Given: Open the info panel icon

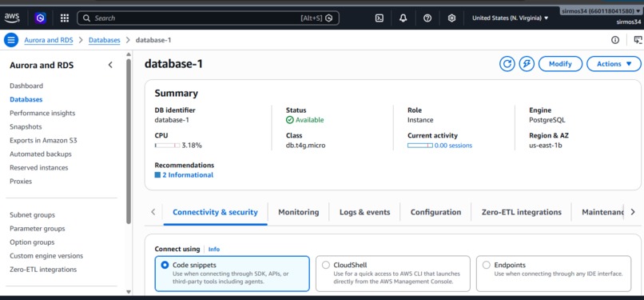Looking at the screenshot, I should pos(615,40).
